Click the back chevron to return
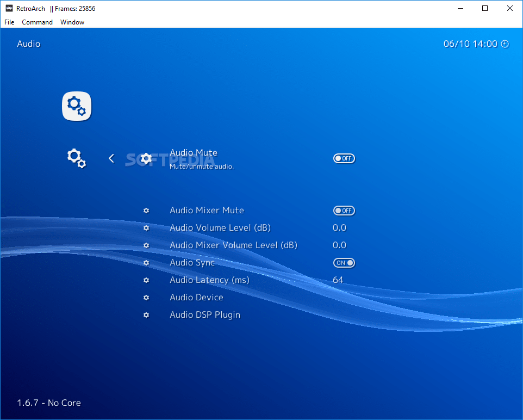This screenshot has width=523, height=420. click(x=111, y=158)
